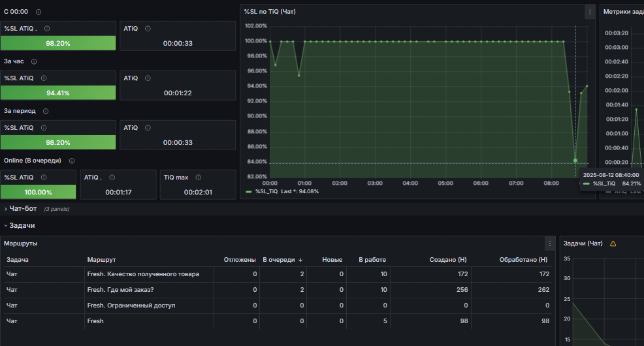Sort by 'В очереди' column arrow

(300, 260)
